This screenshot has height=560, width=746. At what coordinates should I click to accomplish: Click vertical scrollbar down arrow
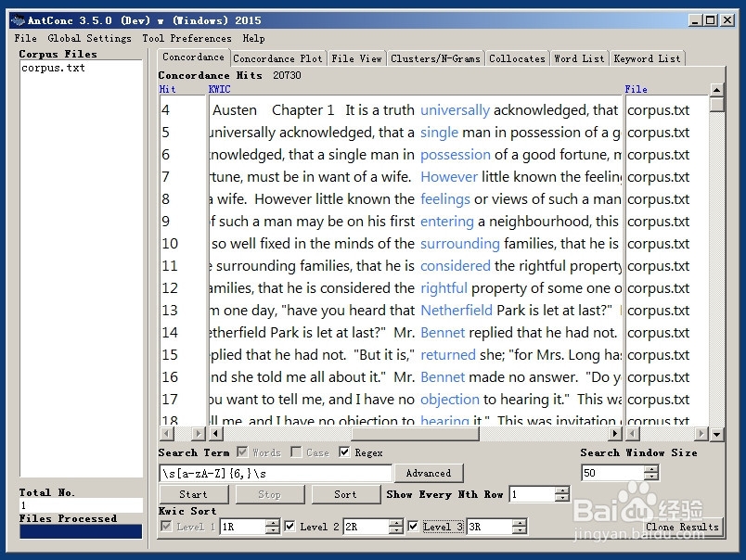point(716,434)
